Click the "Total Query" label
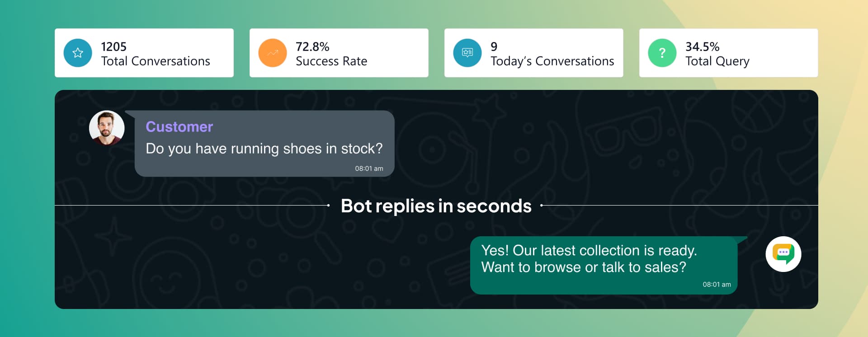 coord(717,61)
